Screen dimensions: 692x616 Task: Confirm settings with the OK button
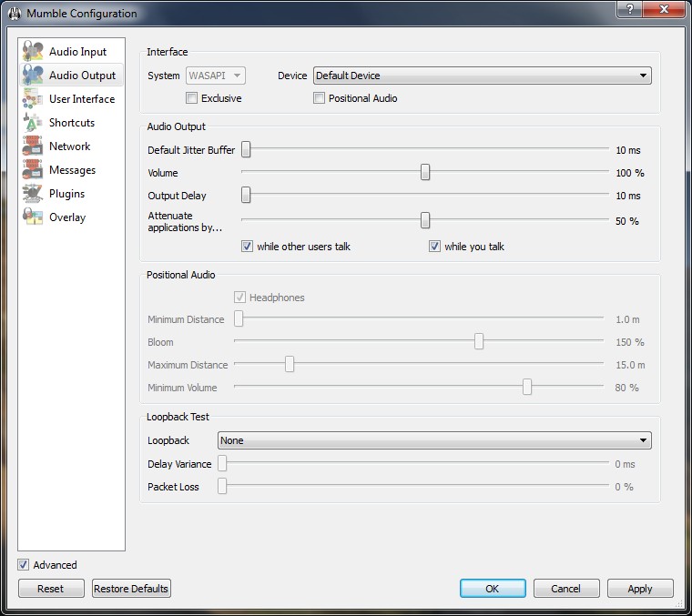click(493, 588)
